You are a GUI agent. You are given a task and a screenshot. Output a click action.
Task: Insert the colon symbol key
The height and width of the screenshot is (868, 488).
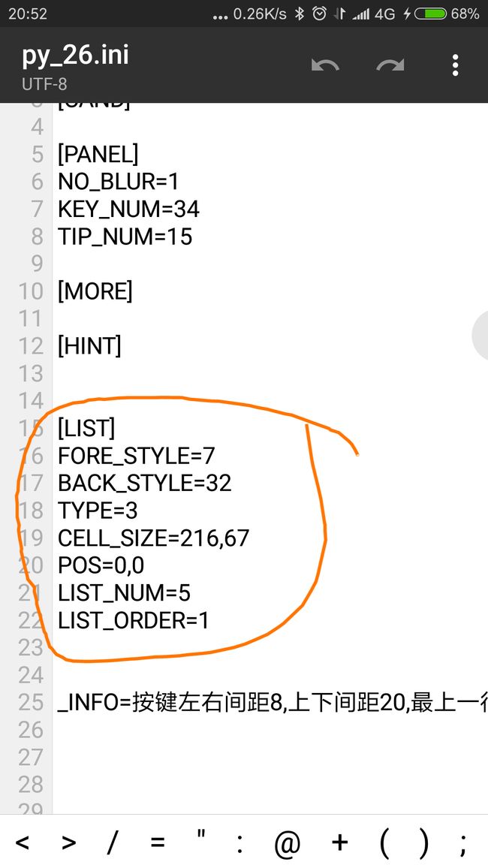tap(239, 844)
